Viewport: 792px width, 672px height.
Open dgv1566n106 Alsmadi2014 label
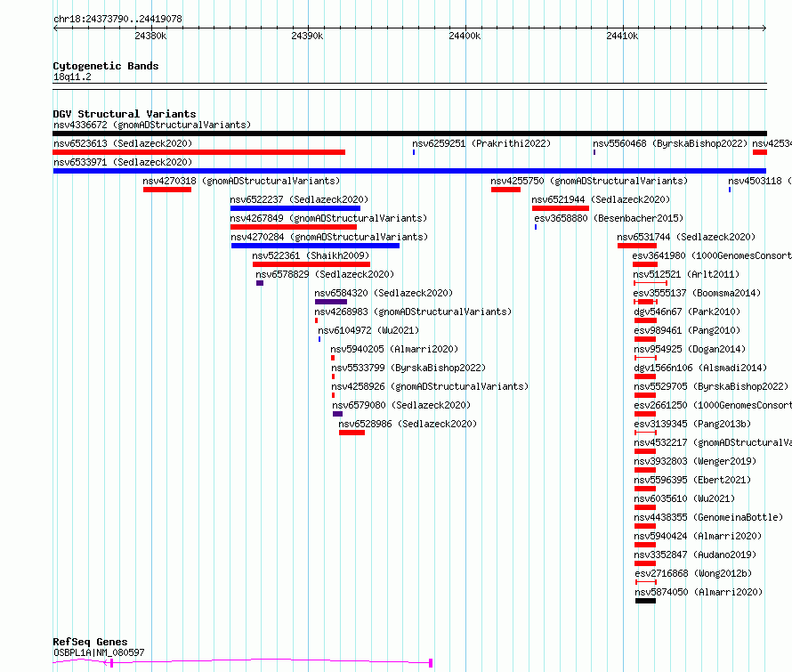(700, 368)
